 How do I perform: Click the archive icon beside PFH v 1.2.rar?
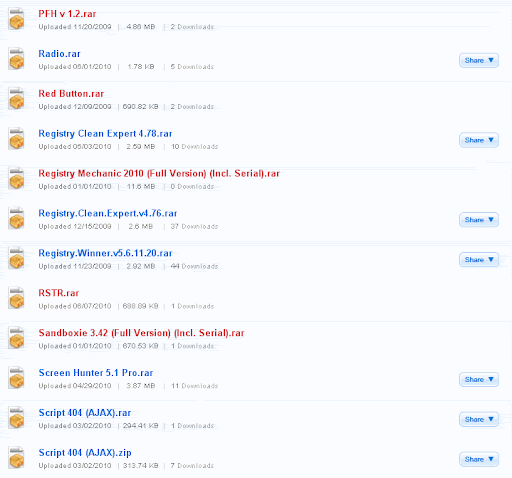[16, 19]
